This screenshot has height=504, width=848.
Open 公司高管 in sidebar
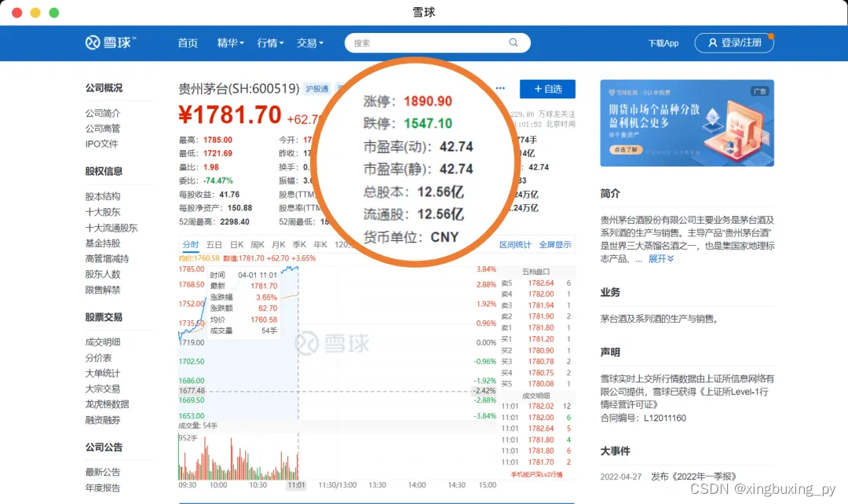tap(103, 128)
